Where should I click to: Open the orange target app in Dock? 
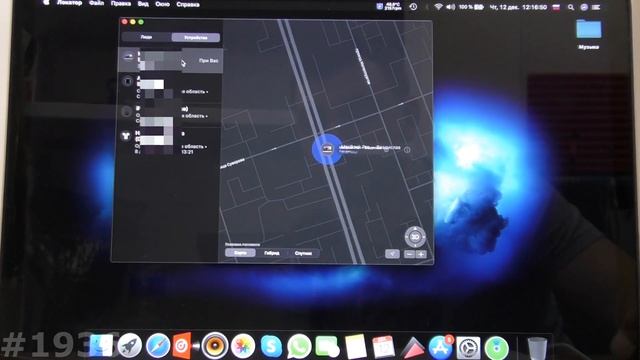tap(182, 346)
